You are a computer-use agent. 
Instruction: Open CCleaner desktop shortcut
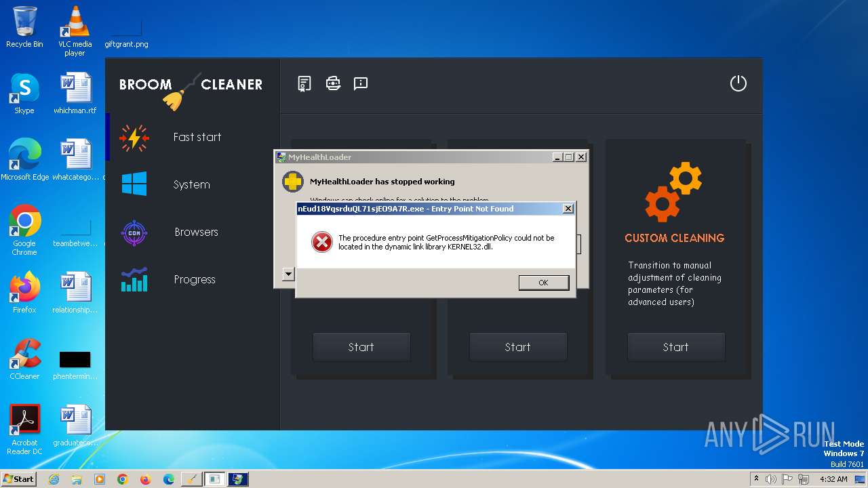24,359
